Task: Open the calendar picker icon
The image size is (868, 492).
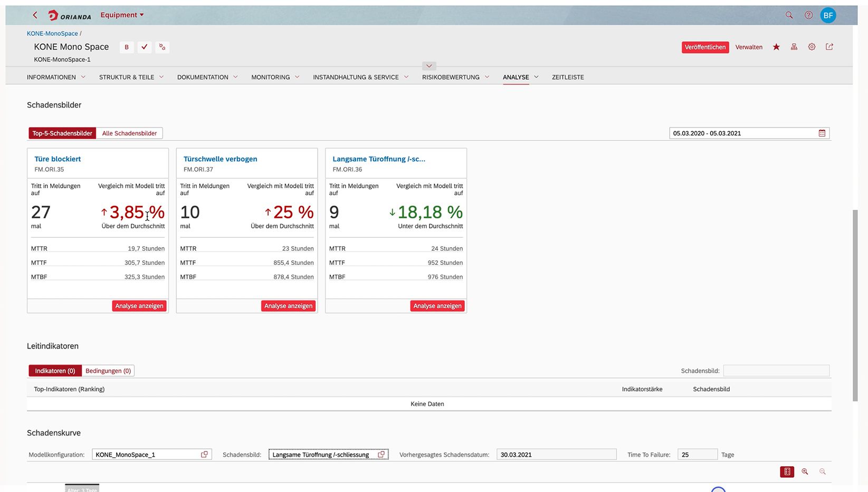Action: (822, 133)
